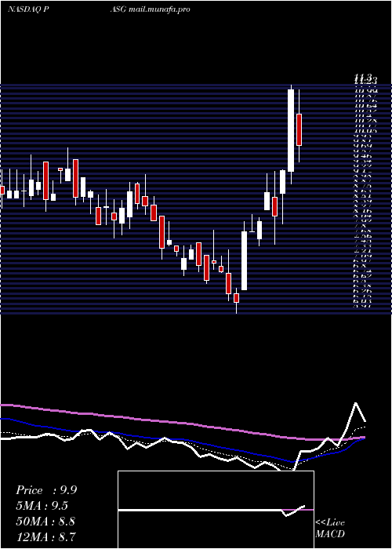Screen dimensions: 392x549
Task: Select the '12MA : 8.7' value
Action: (45, 536)
